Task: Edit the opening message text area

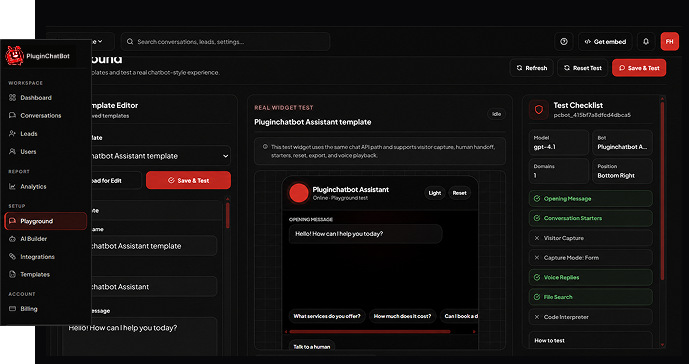Action: [x=139, y=336]
